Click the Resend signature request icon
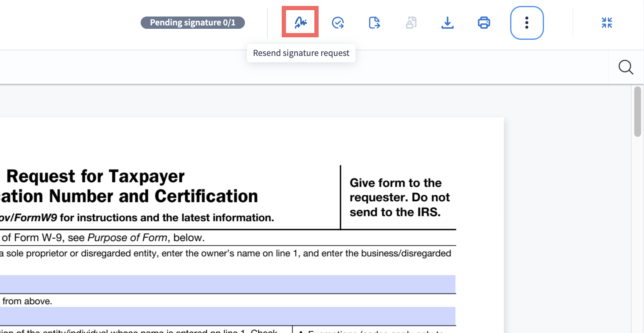 (x=300, y=22)
